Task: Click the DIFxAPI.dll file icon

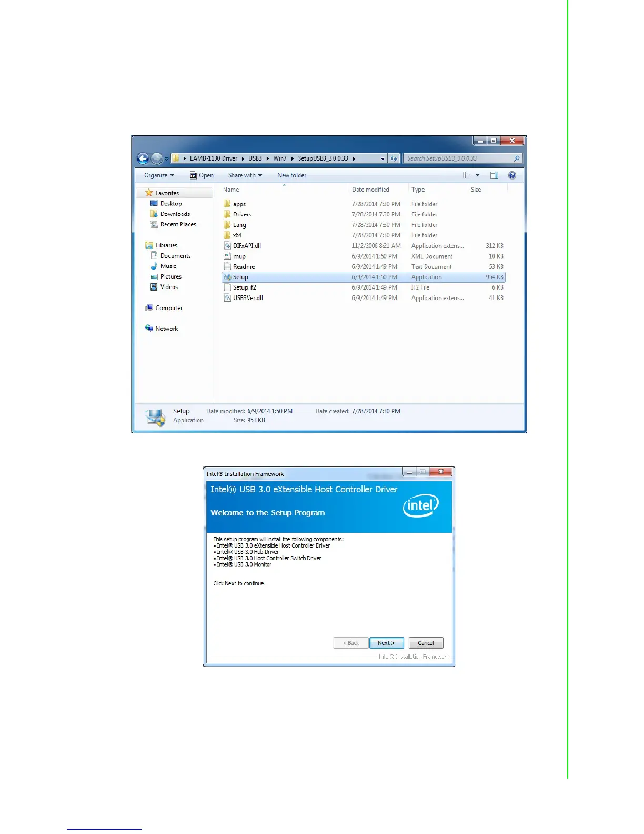Action: 227,246
